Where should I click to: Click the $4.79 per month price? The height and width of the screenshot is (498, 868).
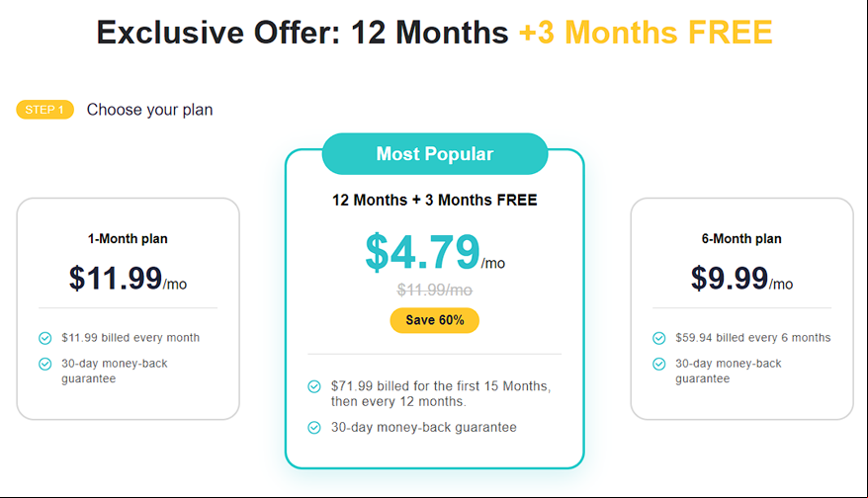coord(435,252)
